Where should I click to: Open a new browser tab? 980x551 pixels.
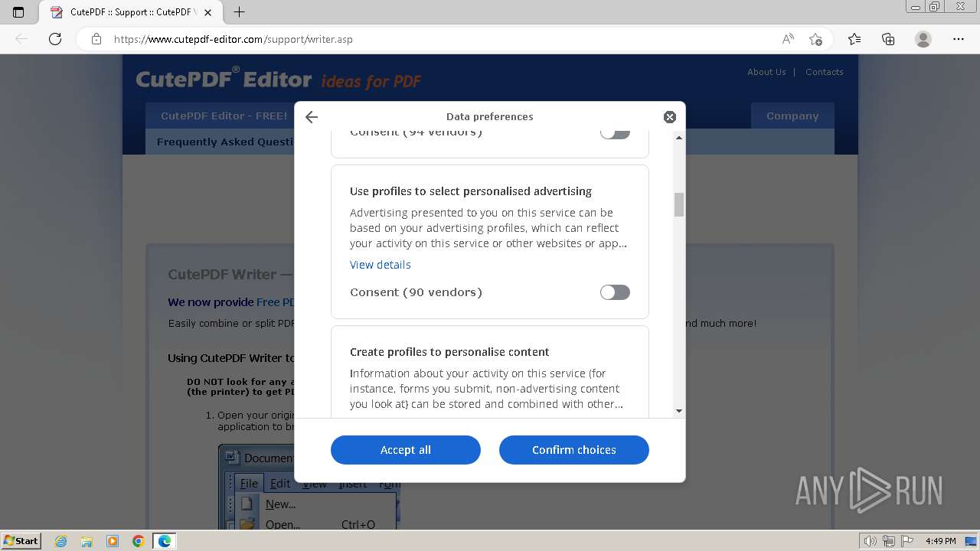(x=240, y=12)
